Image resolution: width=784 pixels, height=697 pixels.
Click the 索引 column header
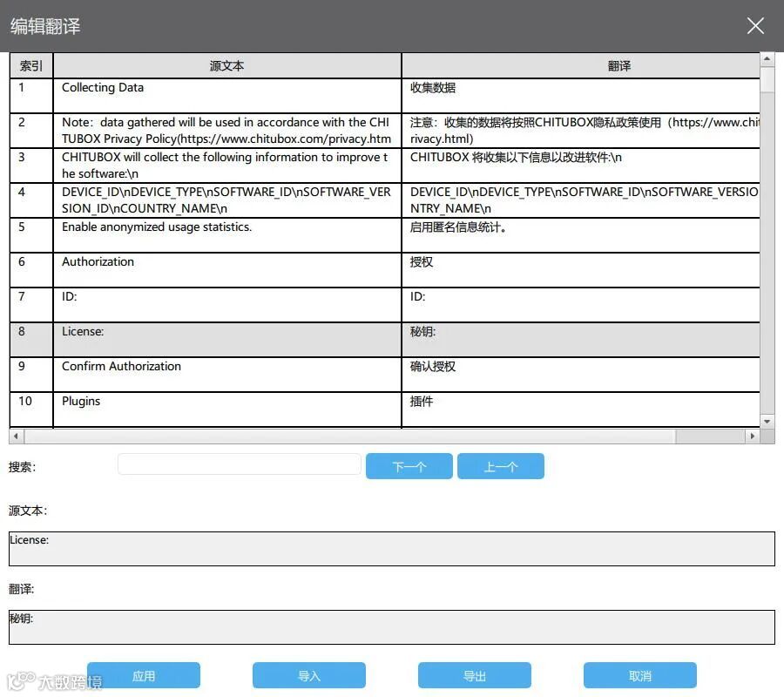[31, 65]
